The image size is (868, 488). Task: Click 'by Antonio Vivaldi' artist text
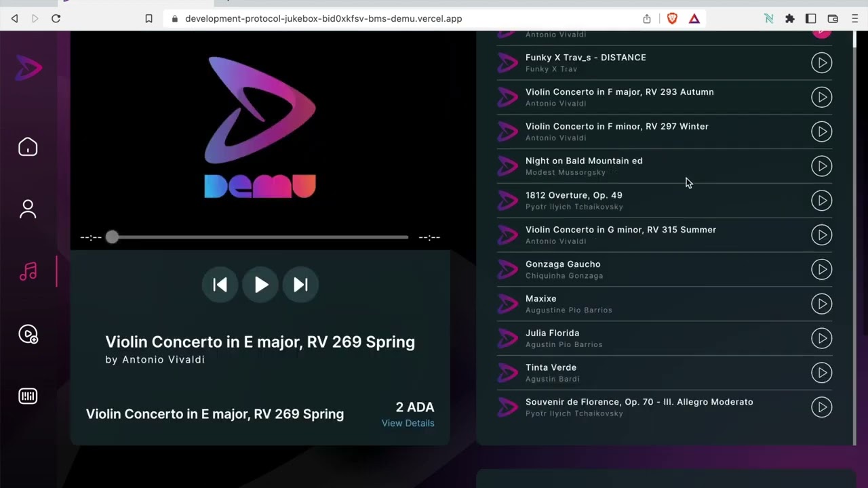point(155,360)
